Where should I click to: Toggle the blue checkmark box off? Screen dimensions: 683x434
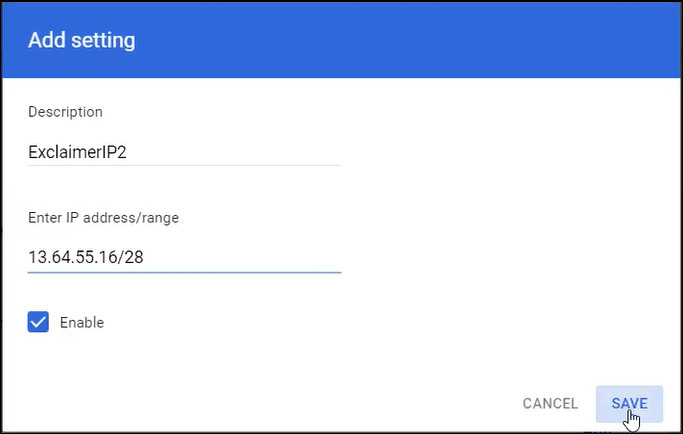point(39,322)
